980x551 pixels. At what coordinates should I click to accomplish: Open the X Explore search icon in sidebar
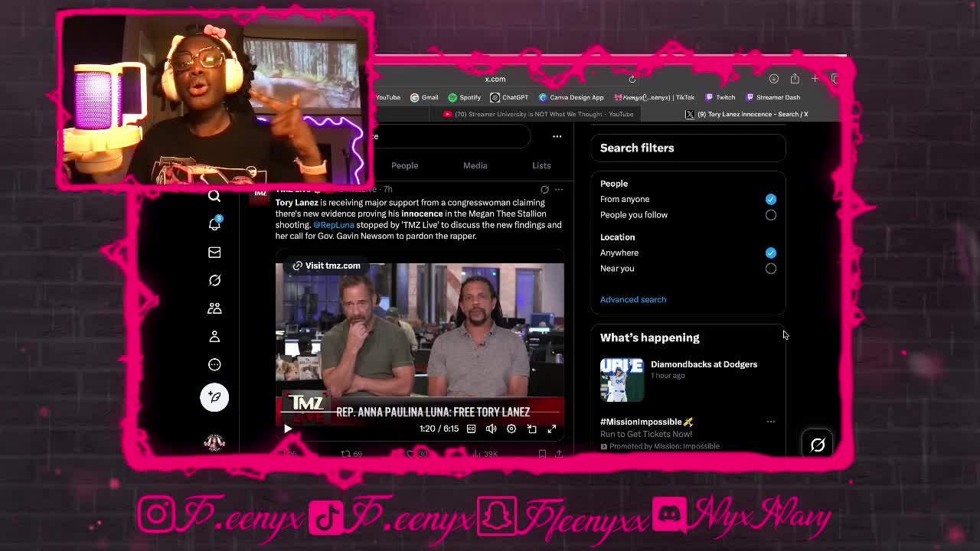pyautogui.click(x=214, y=196)
